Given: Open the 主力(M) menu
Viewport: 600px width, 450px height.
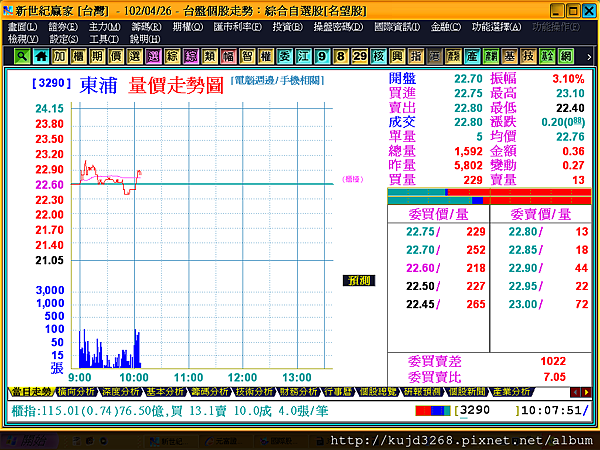Looking at the screenshot, I should coord(104,27).
